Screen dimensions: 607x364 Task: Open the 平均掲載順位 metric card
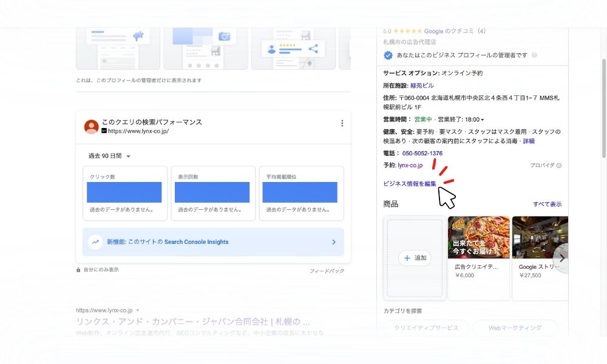301,194
